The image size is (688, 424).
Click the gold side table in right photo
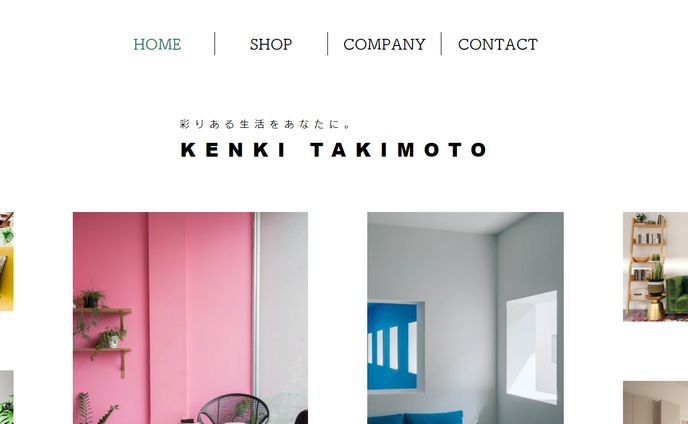(655, 308)
